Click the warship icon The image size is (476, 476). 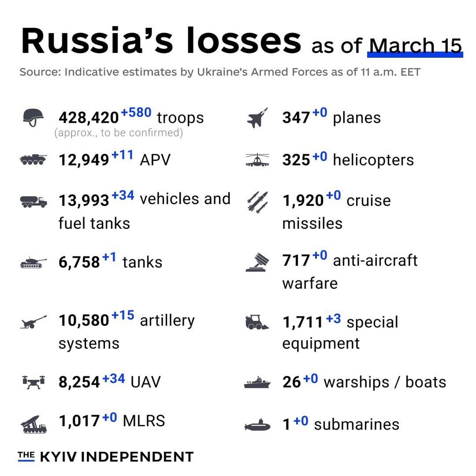[257, 383]
